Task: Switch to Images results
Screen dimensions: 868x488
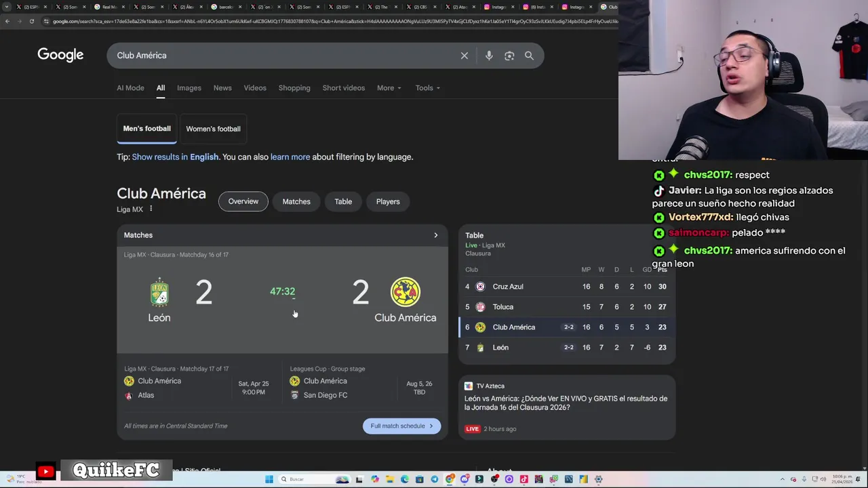Action: [x=189, y=87]
